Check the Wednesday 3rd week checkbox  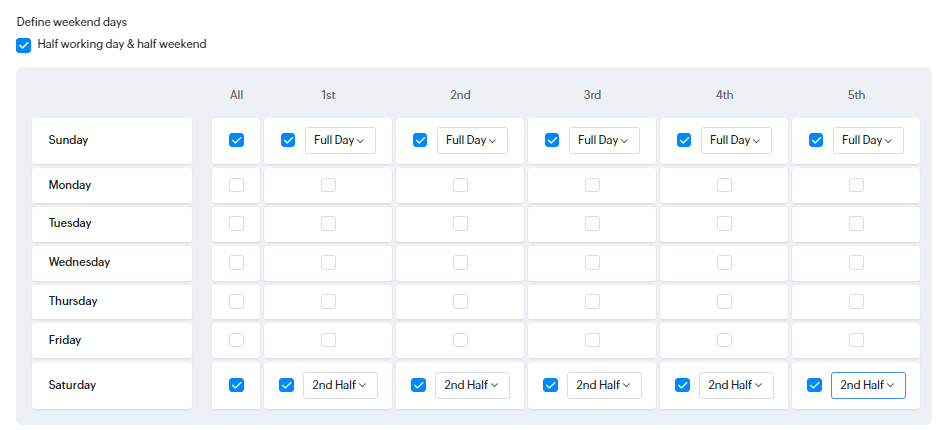point(592,262)
